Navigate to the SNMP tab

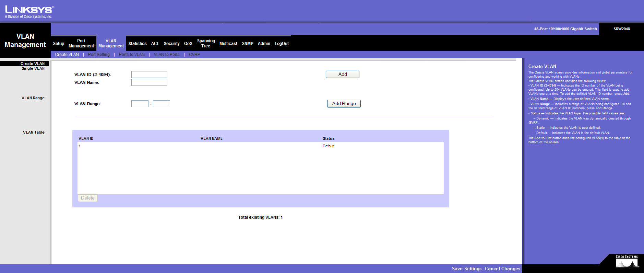click(x=248, y=44)
